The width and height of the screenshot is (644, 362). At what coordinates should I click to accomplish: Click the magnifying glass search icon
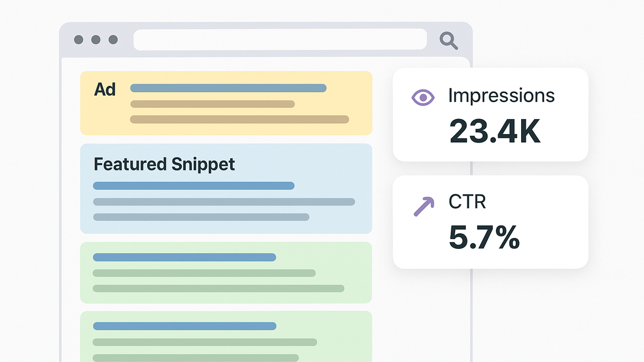[448, 40]
